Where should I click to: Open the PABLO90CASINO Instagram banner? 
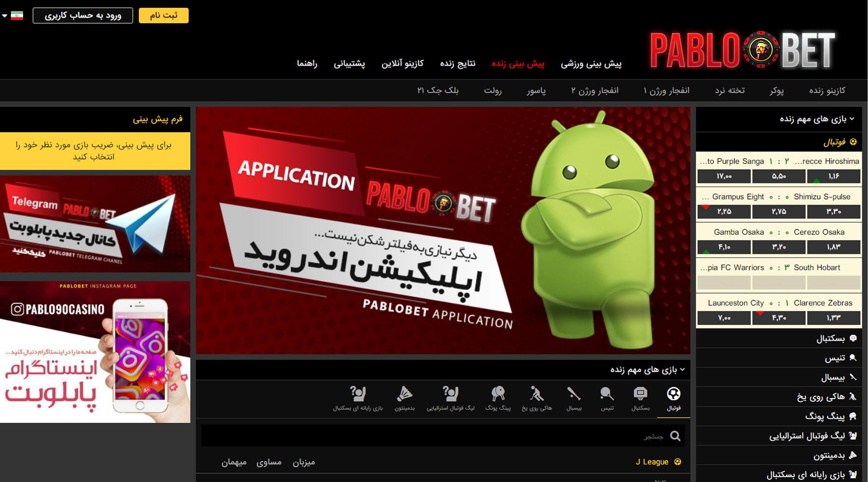coord(95,352)
